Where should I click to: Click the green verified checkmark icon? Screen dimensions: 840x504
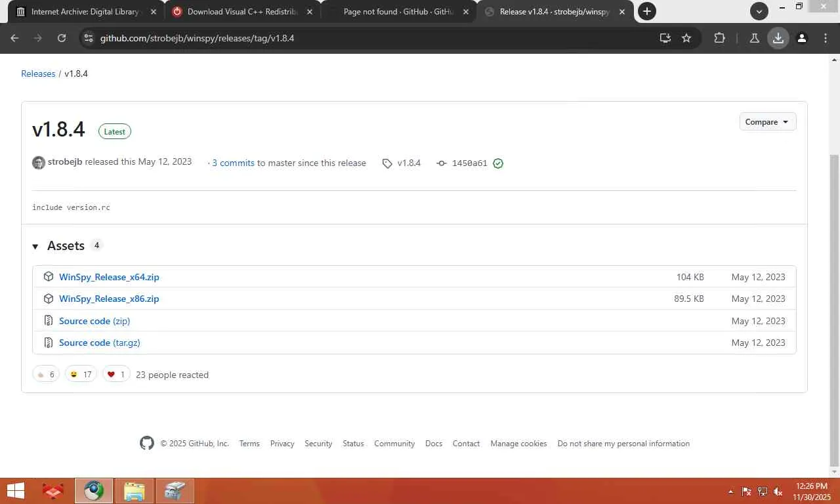click(498, 163)
